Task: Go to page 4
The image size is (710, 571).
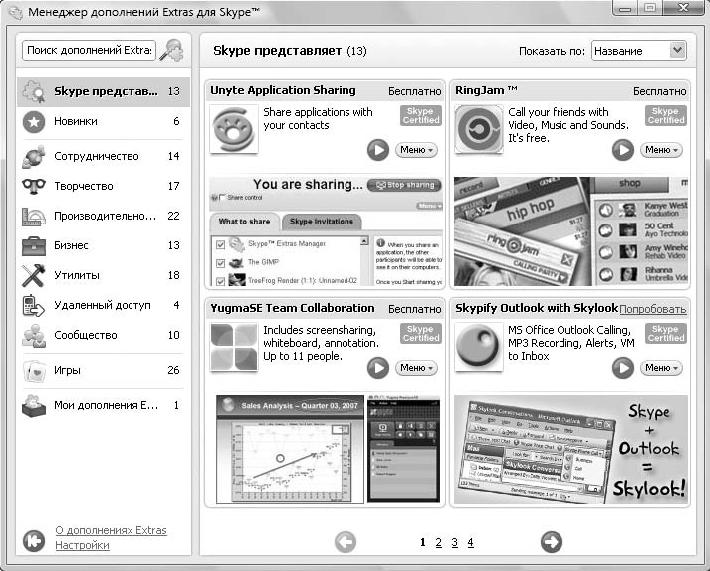Action: [470, 542]
